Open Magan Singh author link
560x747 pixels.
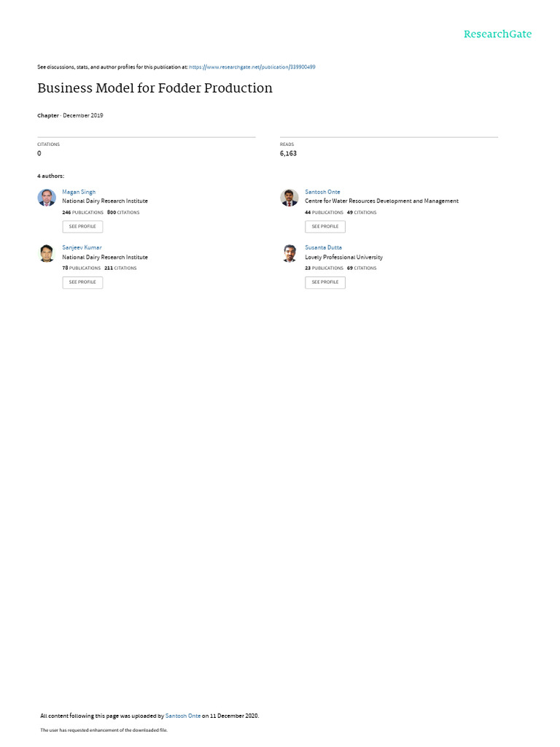pyautogui.click(x=79, y=192)
